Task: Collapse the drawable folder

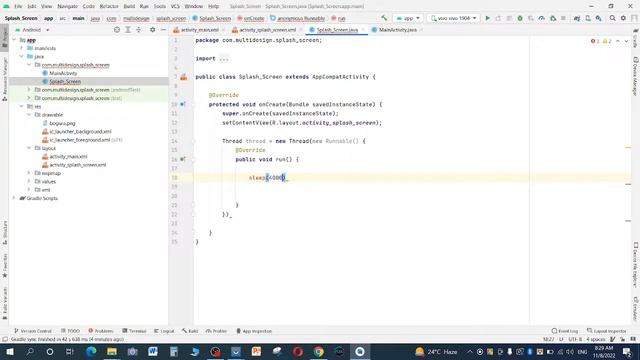Action: (29, 115)
